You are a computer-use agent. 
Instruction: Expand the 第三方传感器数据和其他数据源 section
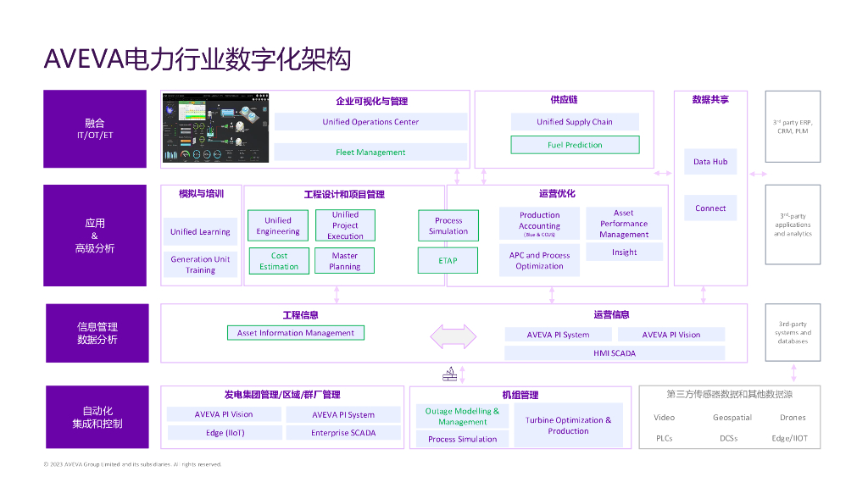tap(729, 392)
